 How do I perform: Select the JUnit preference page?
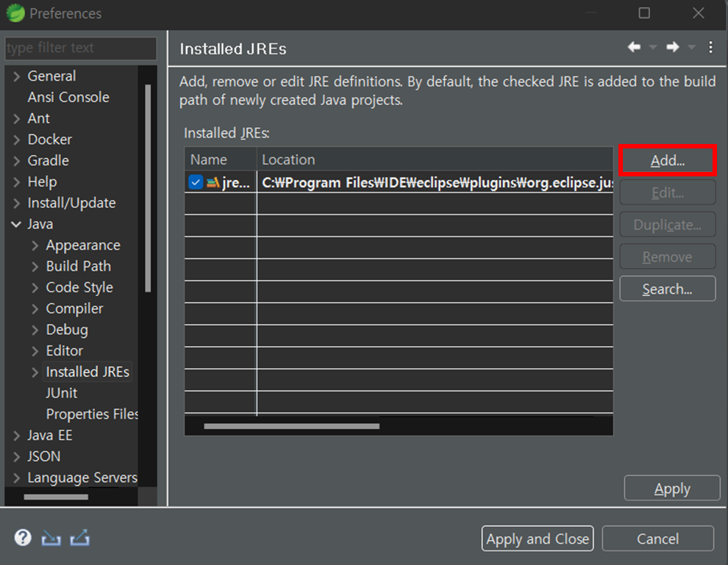[62, 393]
